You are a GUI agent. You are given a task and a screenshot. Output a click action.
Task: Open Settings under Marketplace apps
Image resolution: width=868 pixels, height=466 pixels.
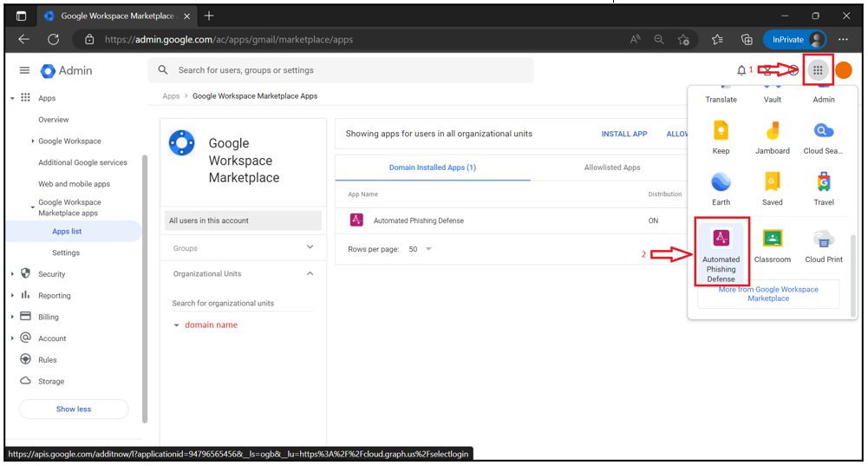66,253
